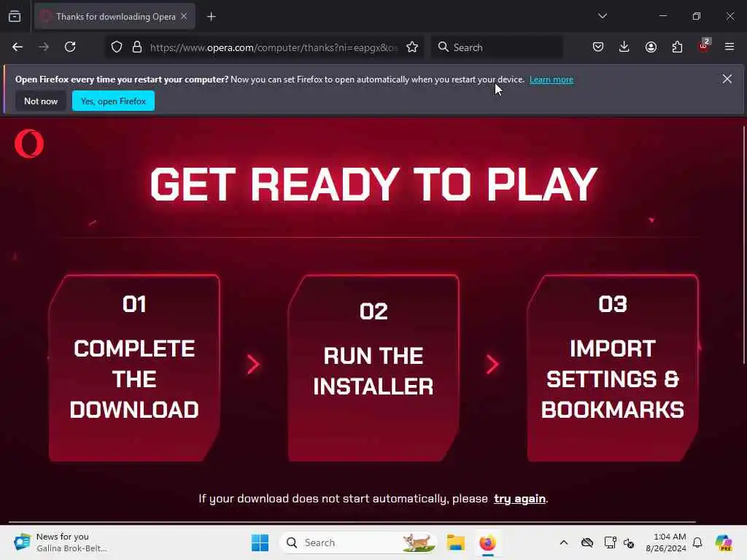Click the page vertical scrollbar
The height and width of the screenshot is (560, 747).
(743, 245)
